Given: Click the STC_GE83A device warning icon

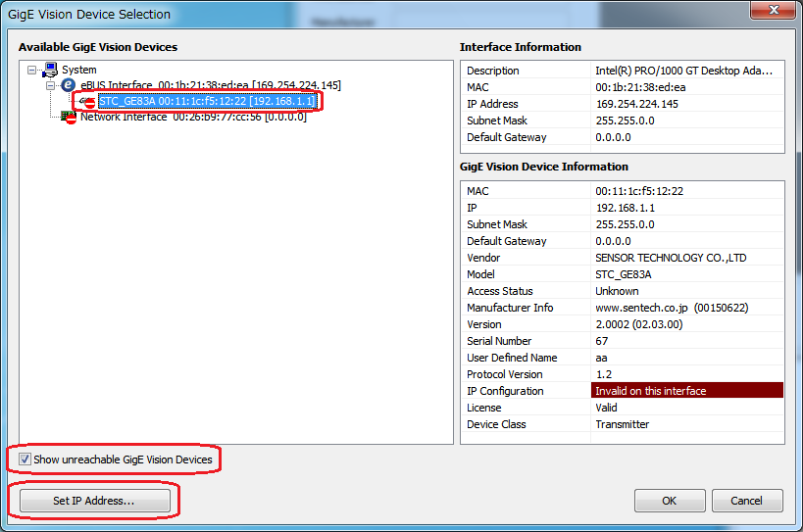Looking at the screenshot, I should [x=88, y=102].
